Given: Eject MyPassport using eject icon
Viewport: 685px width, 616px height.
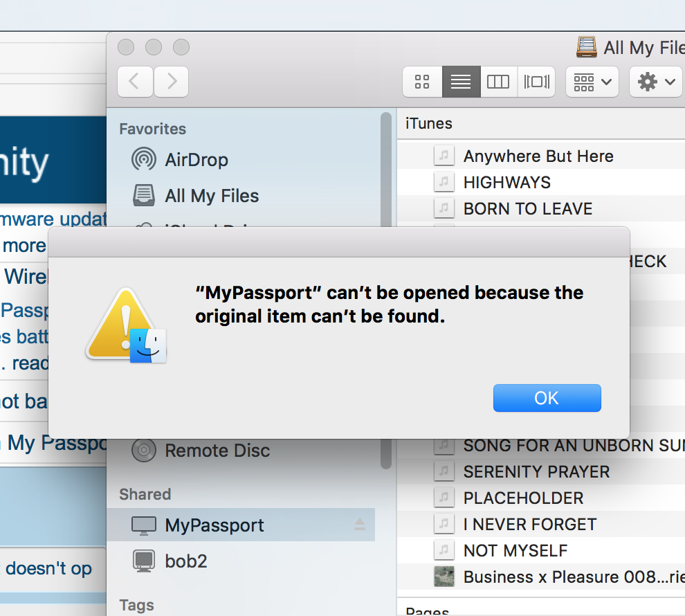Looking at the screenshot, I should [360, 524].
